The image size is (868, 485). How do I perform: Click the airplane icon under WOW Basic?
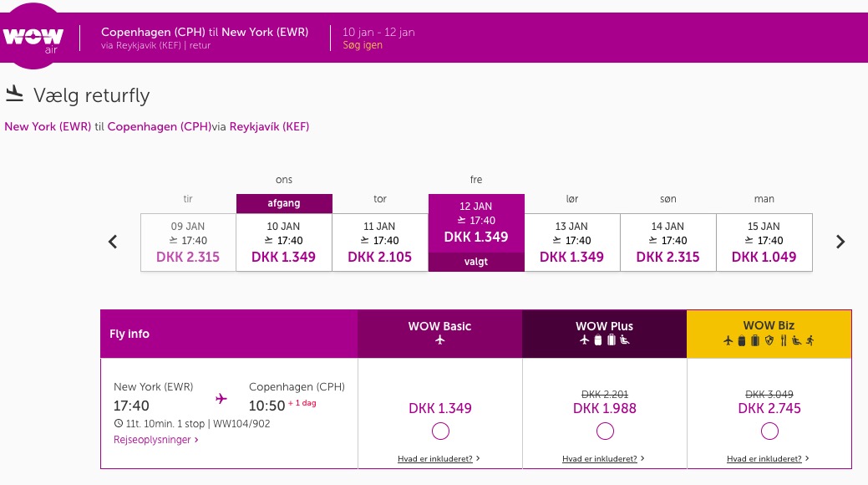tap(439, 339)
